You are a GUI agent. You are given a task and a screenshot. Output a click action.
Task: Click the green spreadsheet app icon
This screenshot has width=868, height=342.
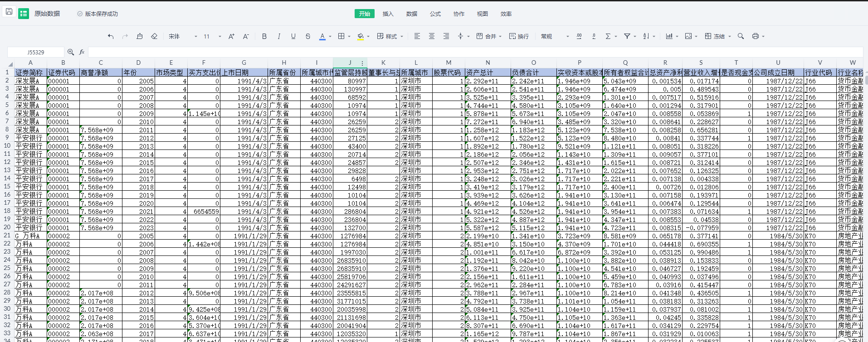[x=24, y=14]
